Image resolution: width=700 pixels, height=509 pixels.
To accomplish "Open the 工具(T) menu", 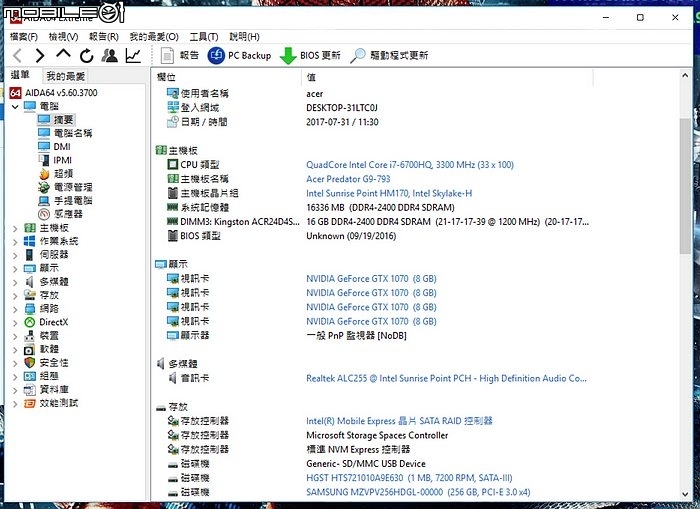I will tap(204, 37).
